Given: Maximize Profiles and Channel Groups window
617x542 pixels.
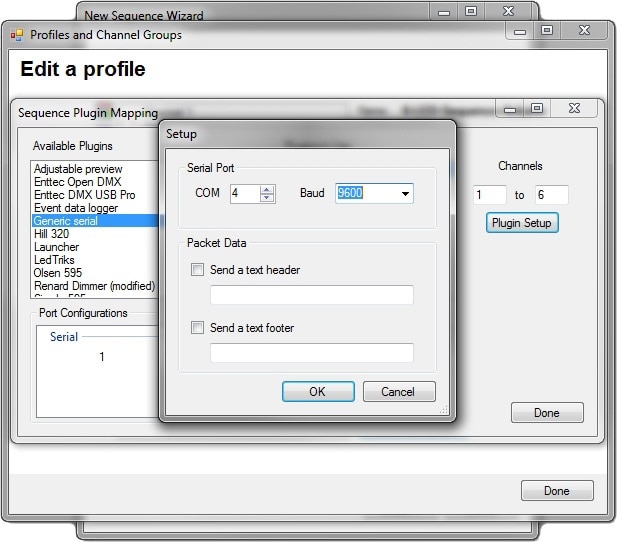Looking at the screenshot, I should (x=547, y=31).
